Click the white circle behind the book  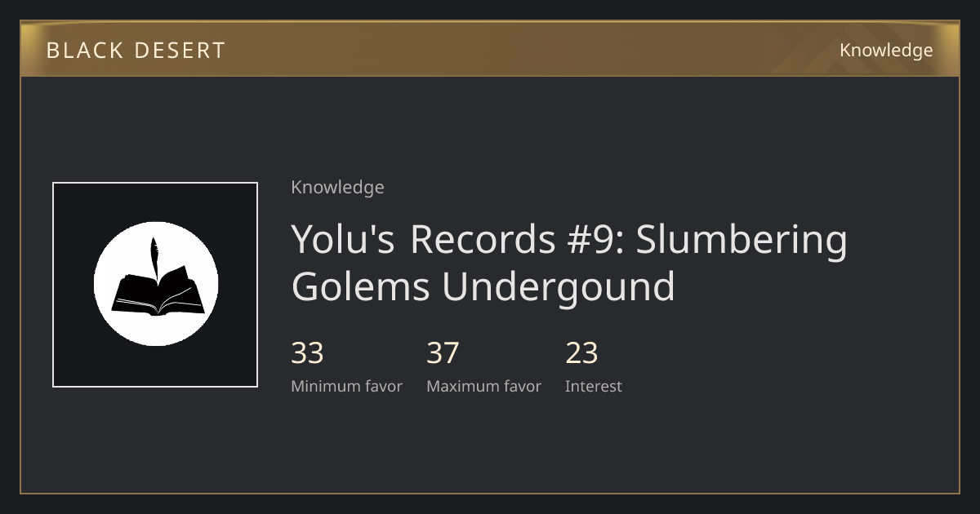[156, 284]
